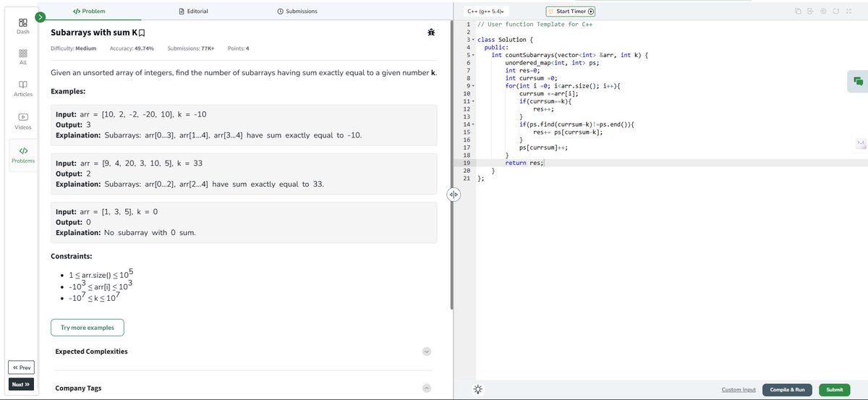Click the 'Points: 4' text
Viewport: 868px width, 400px height.
pyautogui.click(x=238, y=48)
